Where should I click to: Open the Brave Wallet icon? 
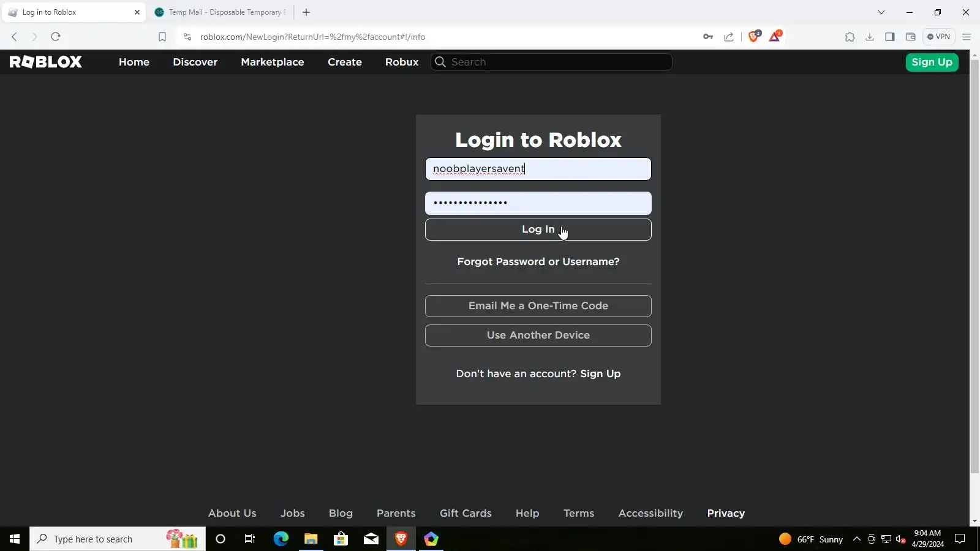pyautogui.click(x=911, y=37)
